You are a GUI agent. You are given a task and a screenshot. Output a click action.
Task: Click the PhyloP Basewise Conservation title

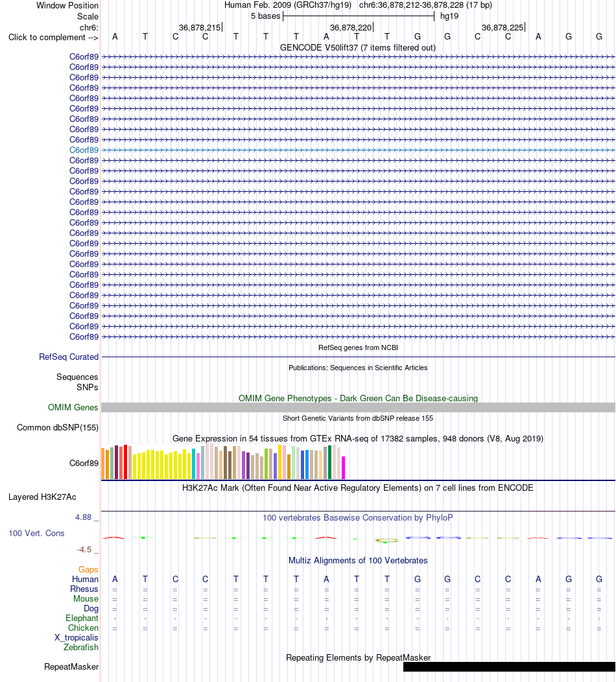(357, 517)
